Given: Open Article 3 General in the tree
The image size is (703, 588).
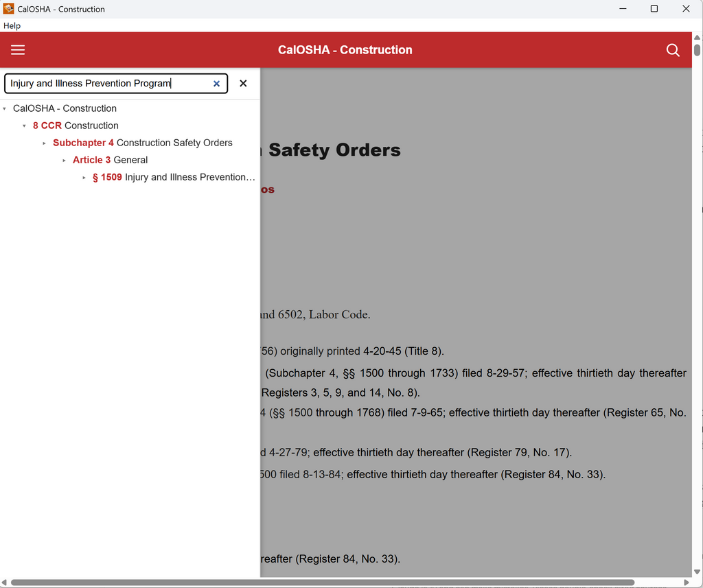Looking at the screenshot, I should coord(110,160).
